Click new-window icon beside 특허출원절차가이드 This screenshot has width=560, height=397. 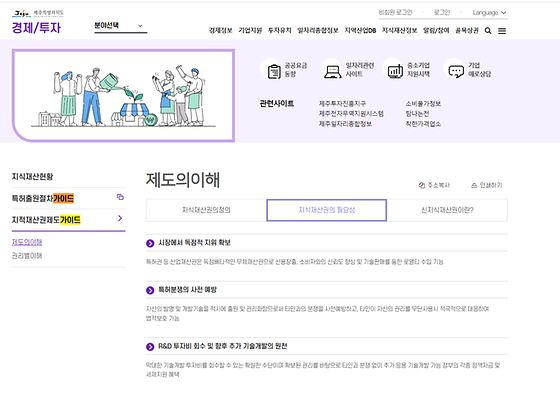click(120, 197)
